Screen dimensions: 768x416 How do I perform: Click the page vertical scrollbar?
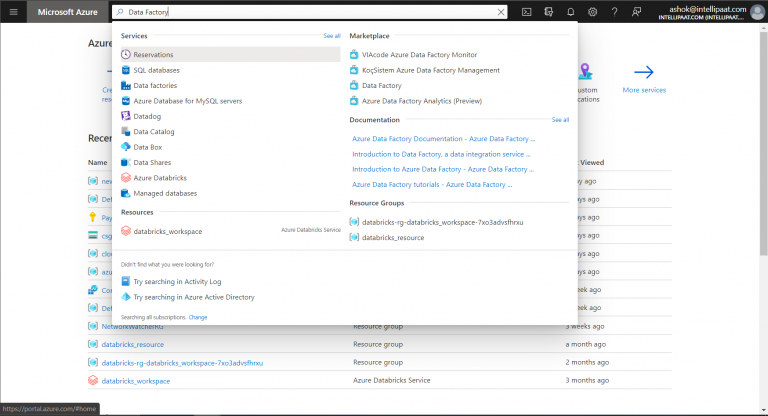(763, 142)
